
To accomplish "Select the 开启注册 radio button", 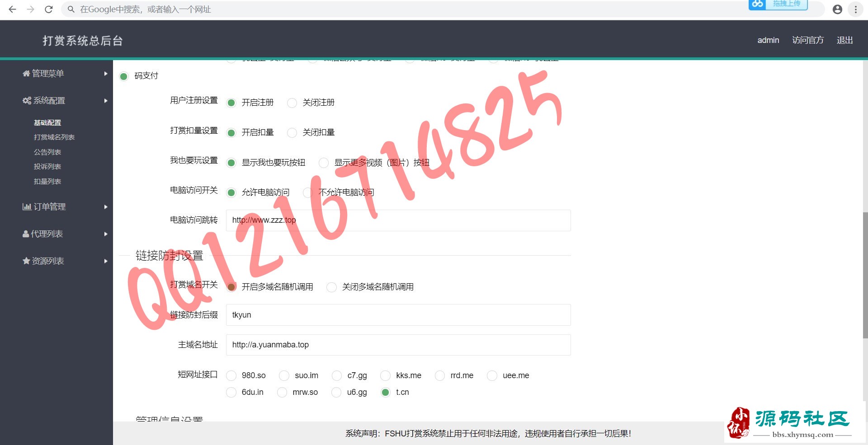I will pos(231,103).
